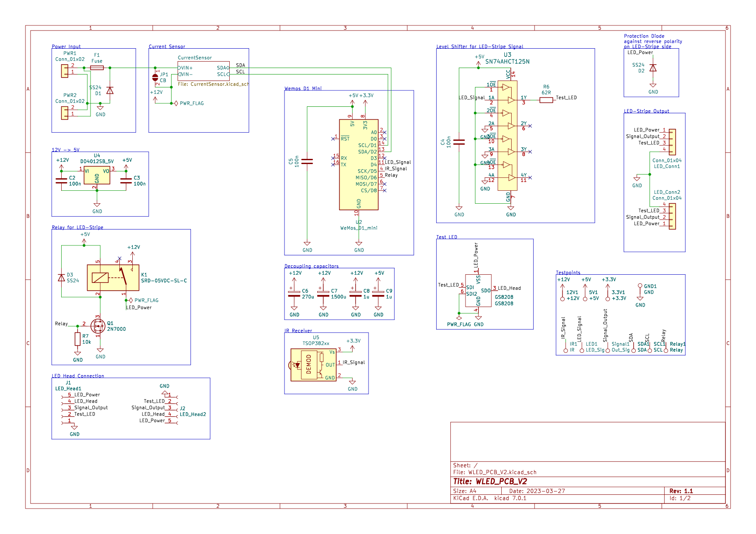
Task: Click 'File: WLED_PCB_V2.kicad_sch' in title block
Action: click(495, 472)
